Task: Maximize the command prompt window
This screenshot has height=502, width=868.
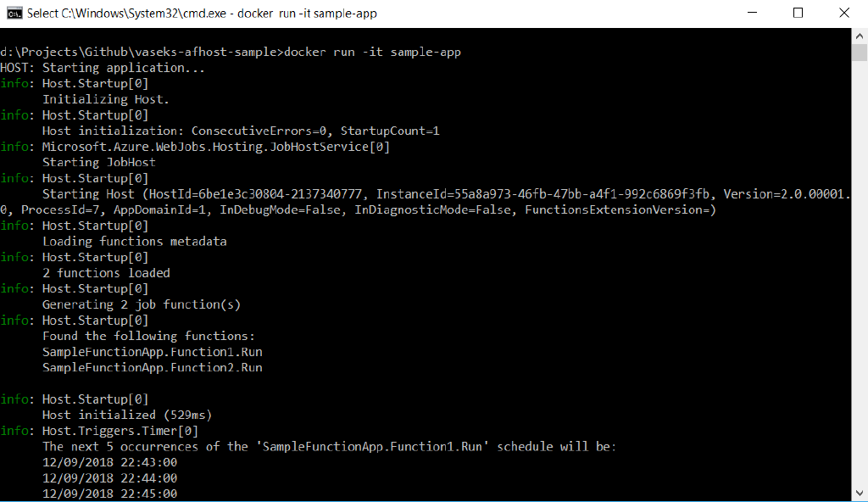Action: tap(798, 13)
